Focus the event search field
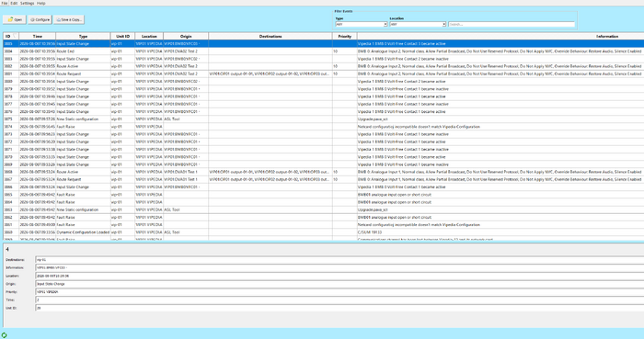The image size is (644, 339). (x=512, y=25)
